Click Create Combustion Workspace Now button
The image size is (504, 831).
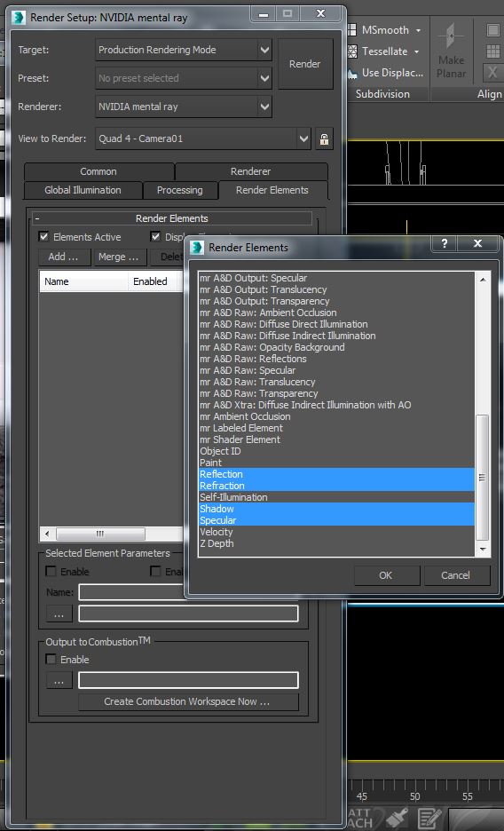[187, 701]
